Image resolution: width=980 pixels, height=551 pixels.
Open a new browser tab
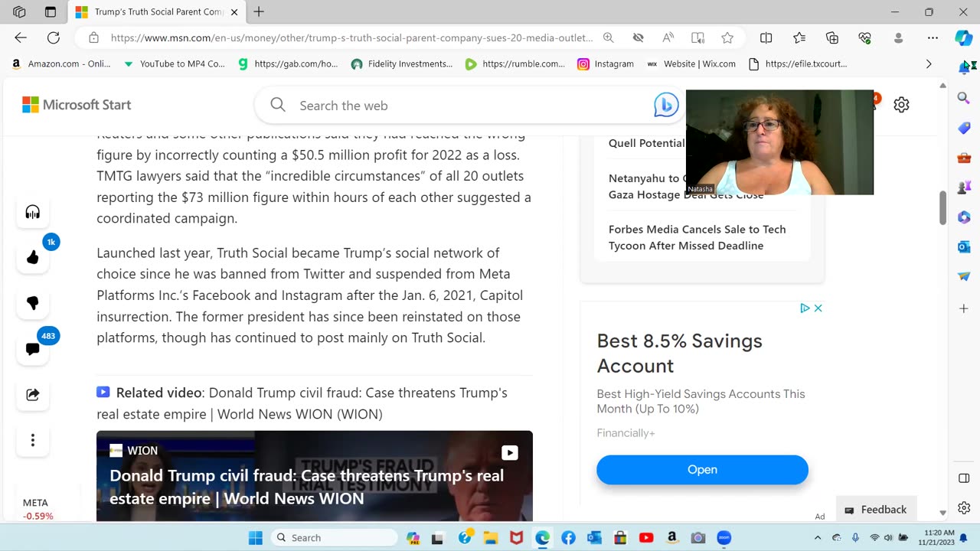point(259,11)
